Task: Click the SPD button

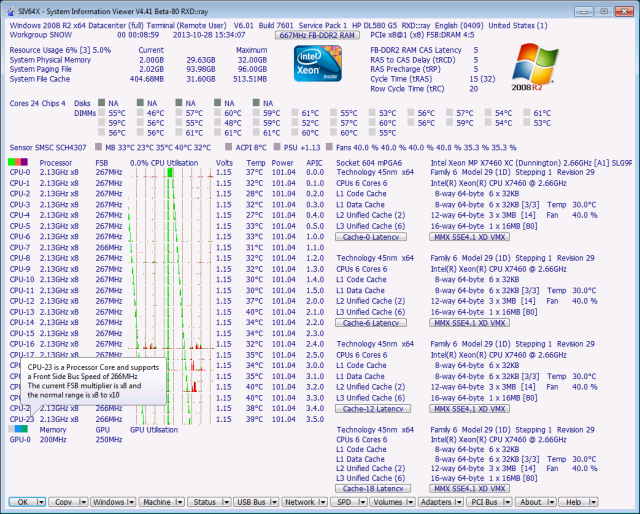Action: [344, 502]
